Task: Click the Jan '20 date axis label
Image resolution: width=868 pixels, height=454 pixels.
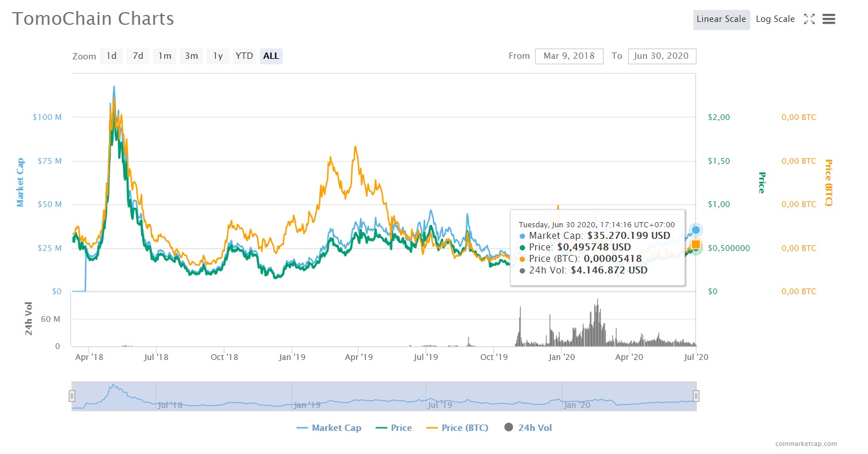Action: tap(562, 357)
